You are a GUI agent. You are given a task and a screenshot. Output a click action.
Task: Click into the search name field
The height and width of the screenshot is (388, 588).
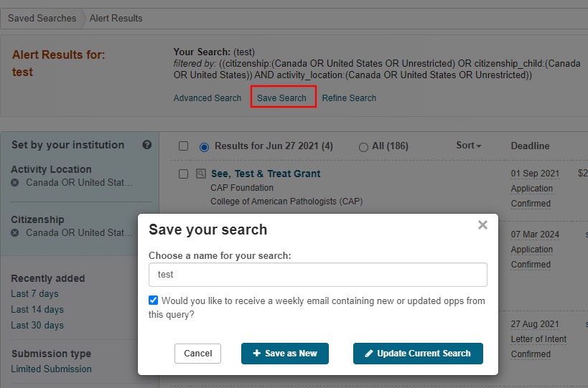(317, 275)
